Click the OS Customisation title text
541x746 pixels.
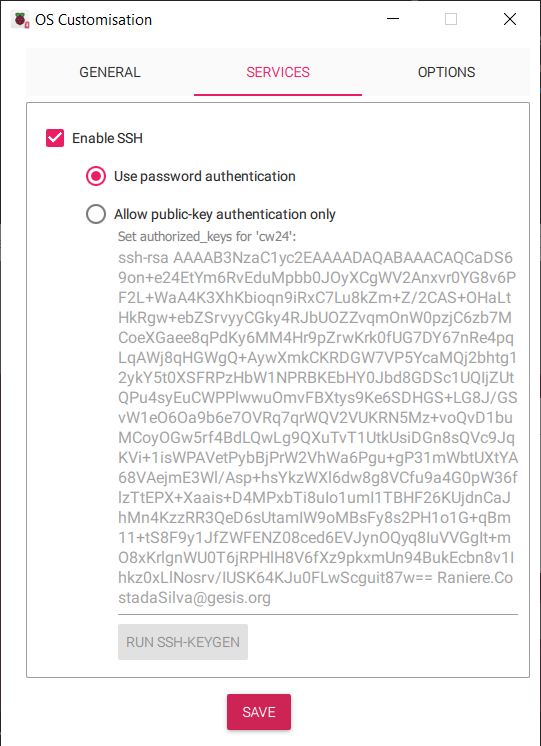click(x=94, y=20)
